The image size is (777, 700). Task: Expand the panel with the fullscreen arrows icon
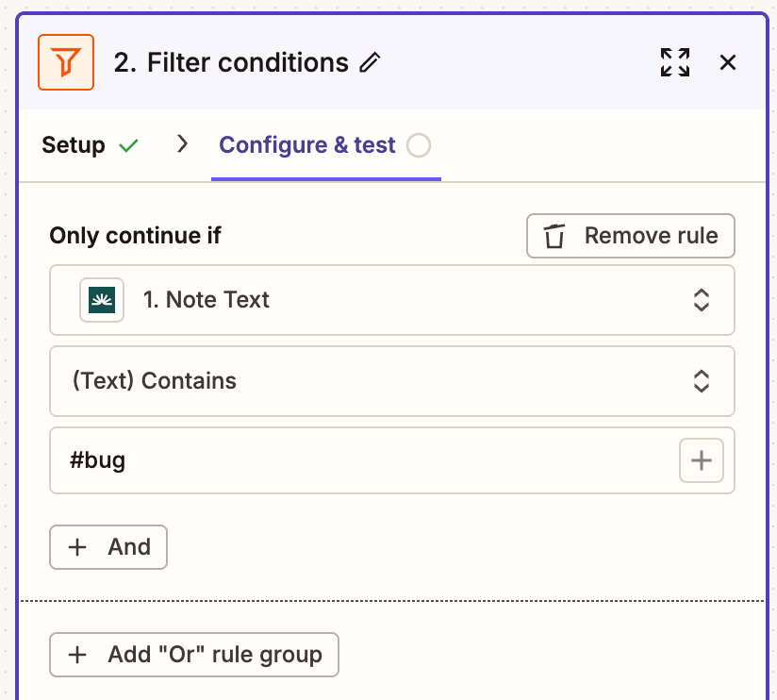(x=674, y=62)
